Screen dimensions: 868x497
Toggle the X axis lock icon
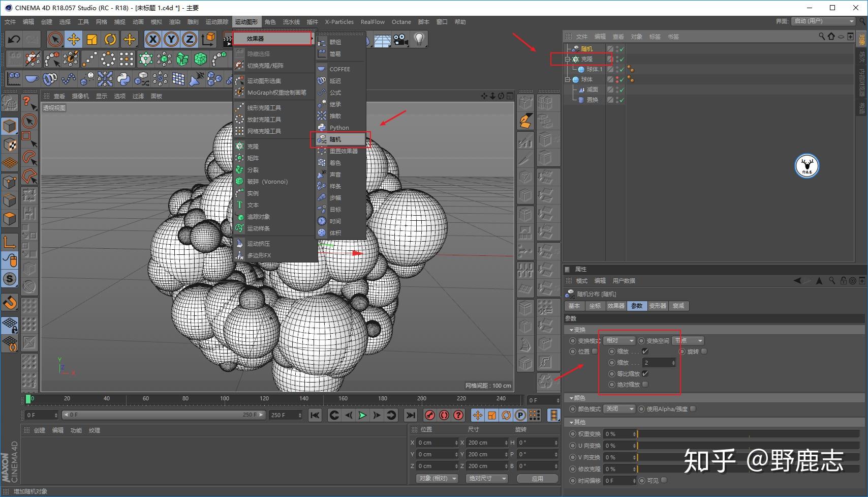152,39
